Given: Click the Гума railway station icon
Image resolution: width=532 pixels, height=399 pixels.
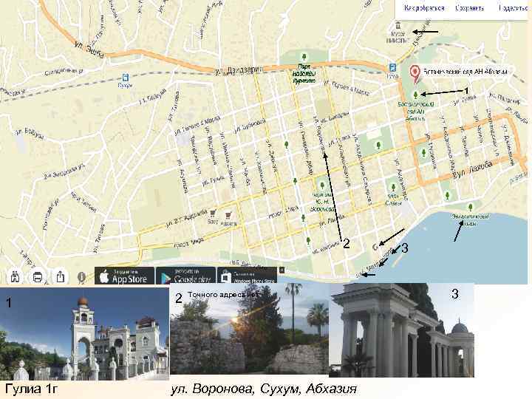Looking at the screenshot, I should (393, 67).
